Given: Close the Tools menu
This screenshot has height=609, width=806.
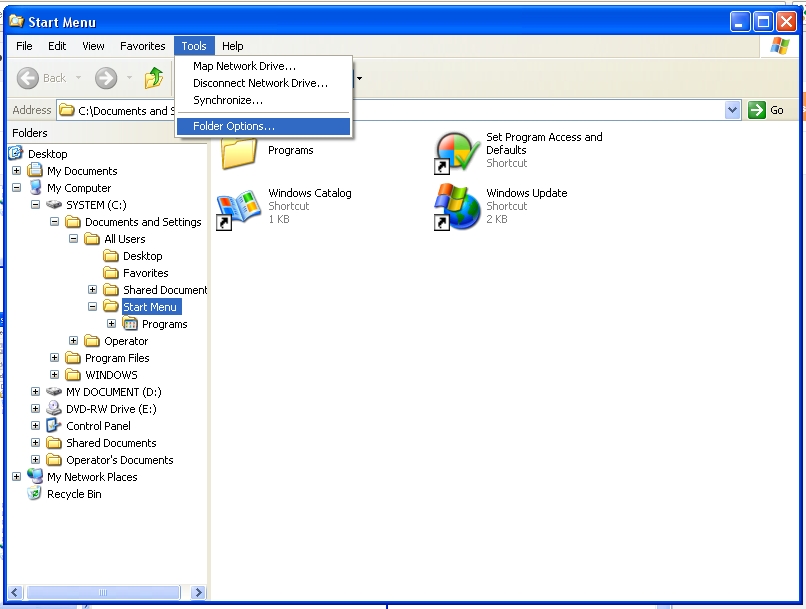Looking at the screenshot, I should [x=194, y=46].
